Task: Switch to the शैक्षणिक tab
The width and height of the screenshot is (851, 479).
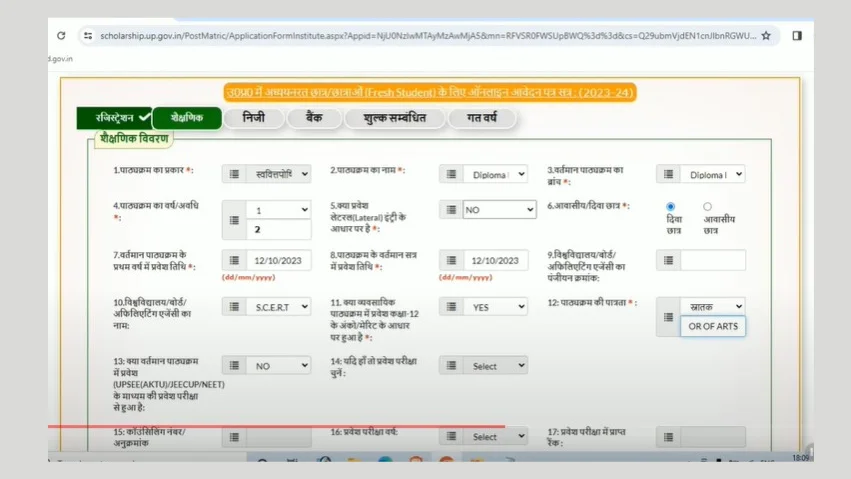Action: pyautogui.click(x=187, y=118)
